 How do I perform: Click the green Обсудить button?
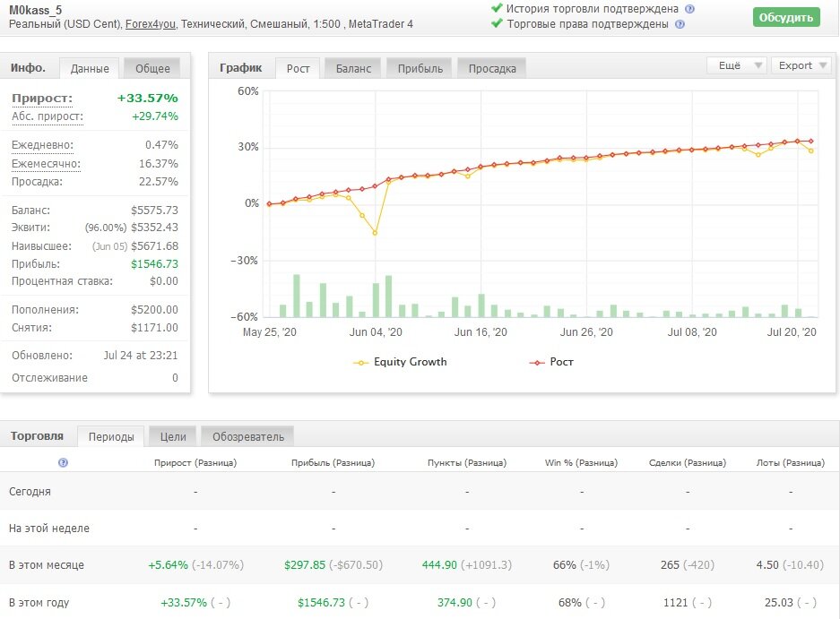click(x=786, y=17)
